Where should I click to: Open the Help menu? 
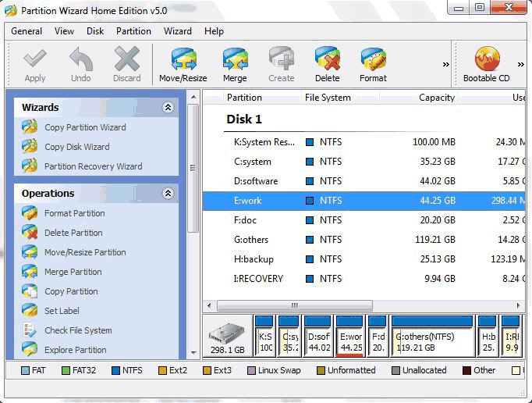214,31
